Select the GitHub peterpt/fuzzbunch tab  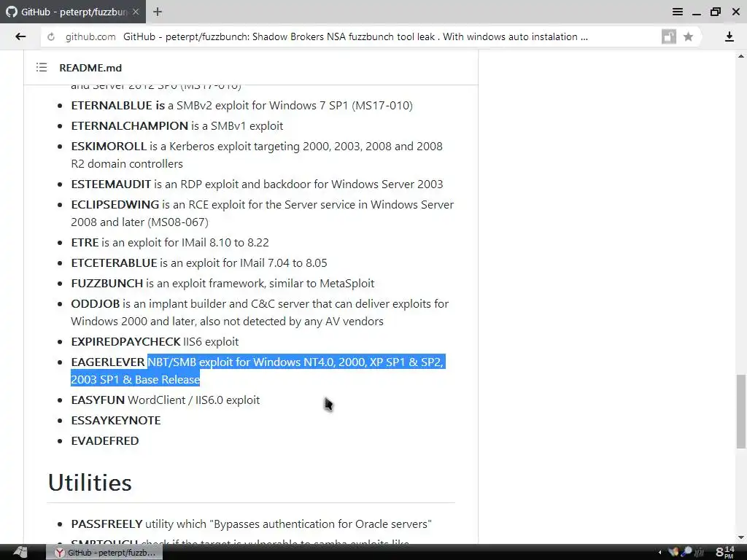(73, 12)
